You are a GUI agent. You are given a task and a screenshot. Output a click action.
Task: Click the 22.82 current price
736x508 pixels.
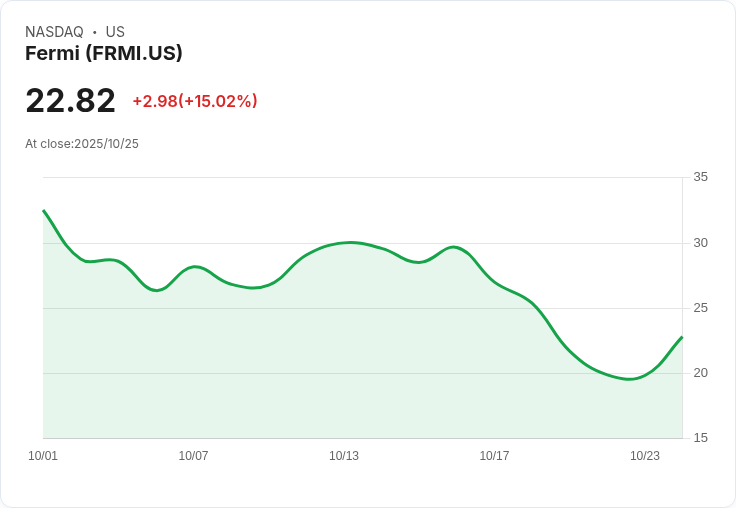(x=70, y=101)
